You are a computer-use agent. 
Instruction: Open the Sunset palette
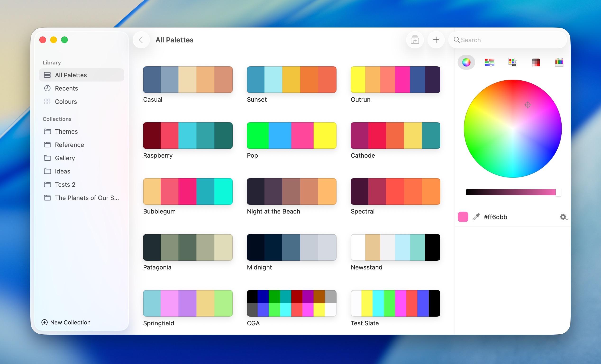[x=291, y=80]
